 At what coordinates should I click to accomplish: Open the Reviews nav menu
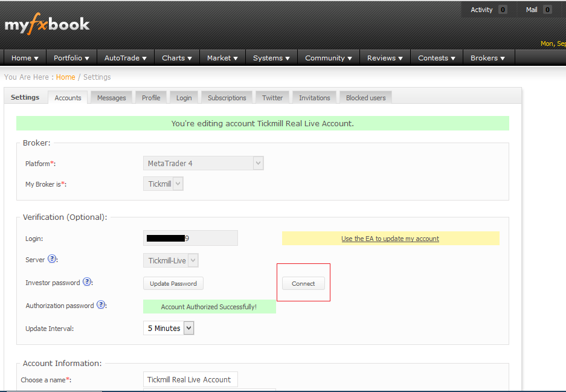pyautogui.click(x=385, y=58)
